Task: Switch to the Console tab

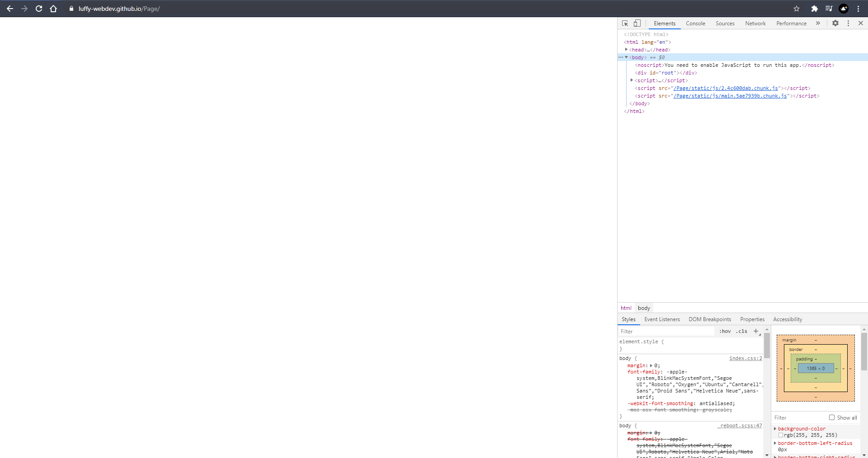Action: pyautogui.click(x=695, y=23)
